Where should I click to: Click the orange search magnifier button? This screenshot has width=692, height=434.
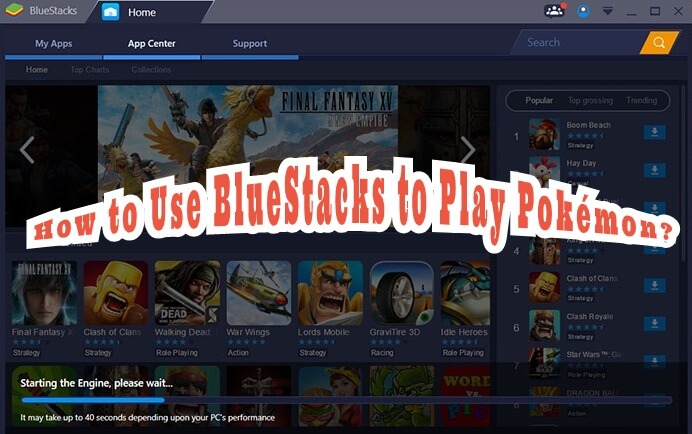[659, 42]
